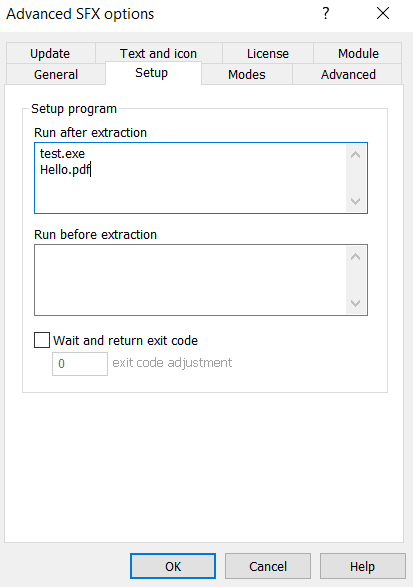Click down arrow in Run before extraction box

coord(355,303)
